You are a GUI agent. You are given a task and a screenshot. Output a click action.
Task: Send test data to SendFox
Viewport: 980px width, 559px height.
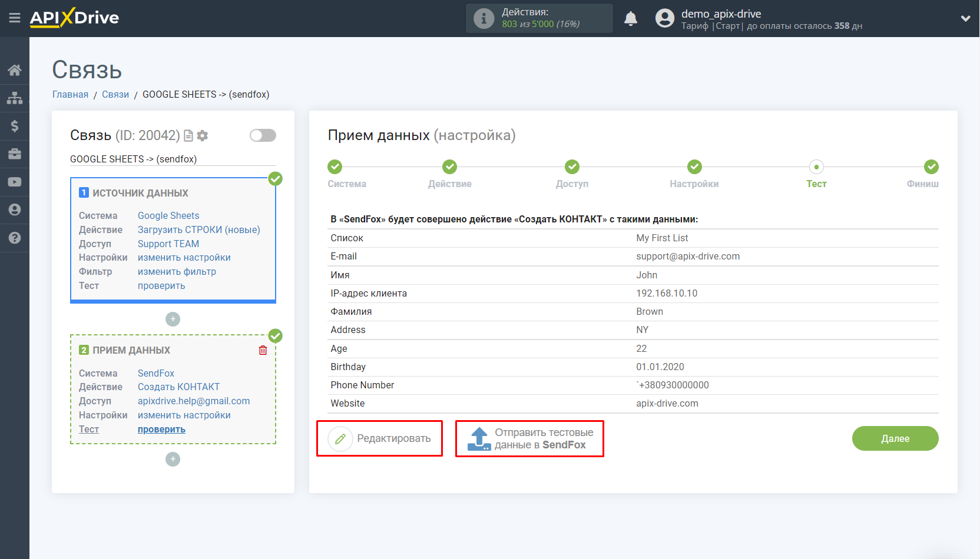529,438
